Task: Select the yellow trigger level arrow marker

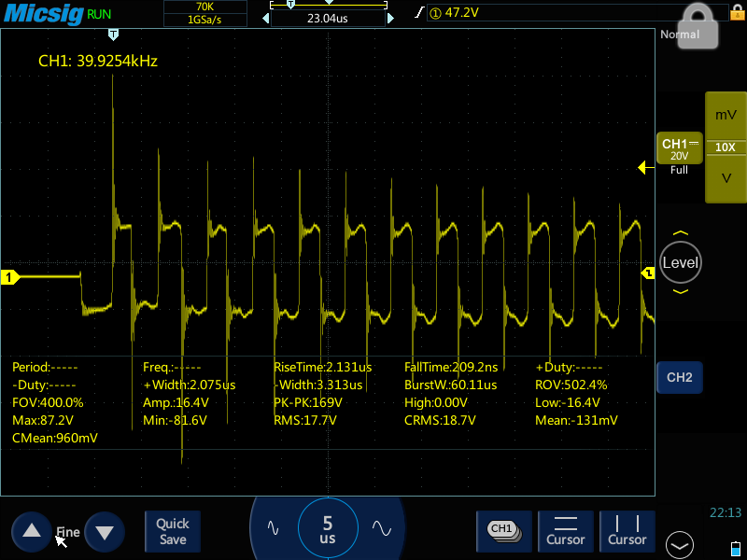Action: point(645,168)
